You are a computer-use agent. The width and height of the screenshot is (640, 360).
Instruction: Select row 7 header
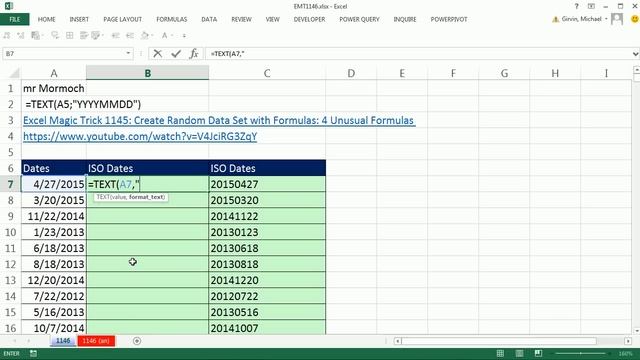(11, 184)
